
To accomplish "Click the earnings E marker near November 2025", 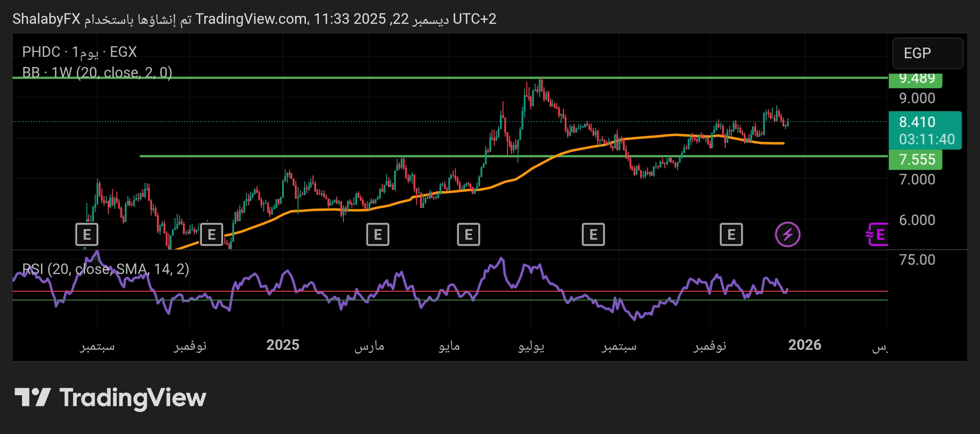I will pos(731,234).
